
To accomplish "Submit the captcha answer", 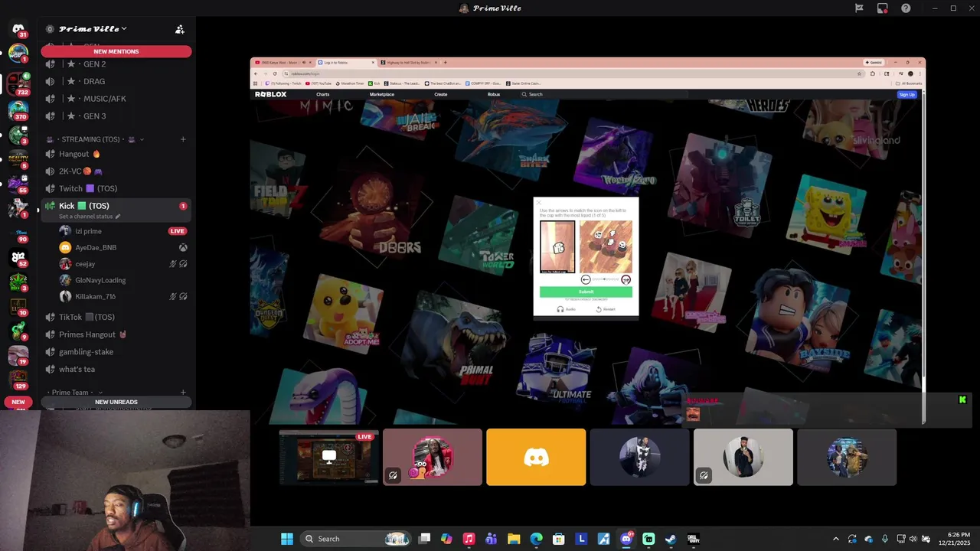I will coord(586,292).
